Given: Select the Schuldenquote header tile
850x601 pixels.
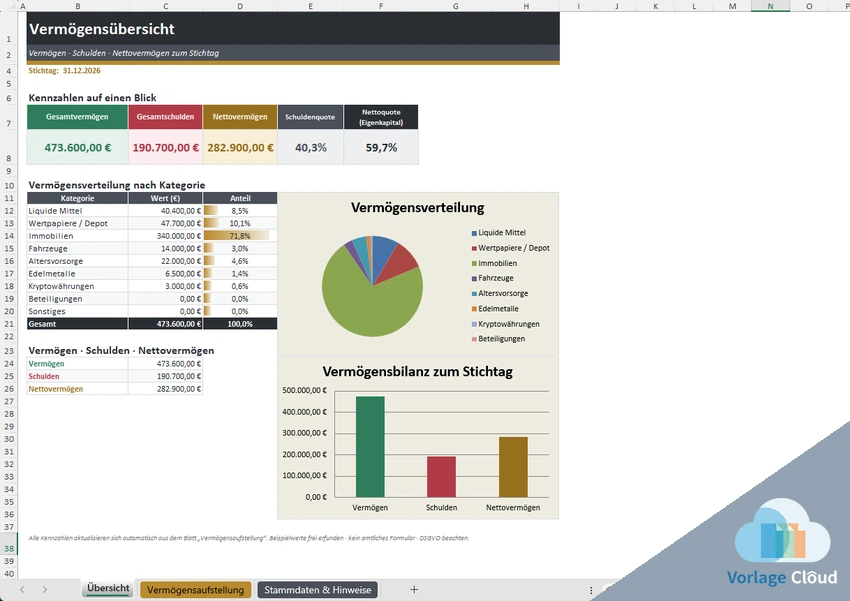Looking at the screenshot, I should [310, 117].
